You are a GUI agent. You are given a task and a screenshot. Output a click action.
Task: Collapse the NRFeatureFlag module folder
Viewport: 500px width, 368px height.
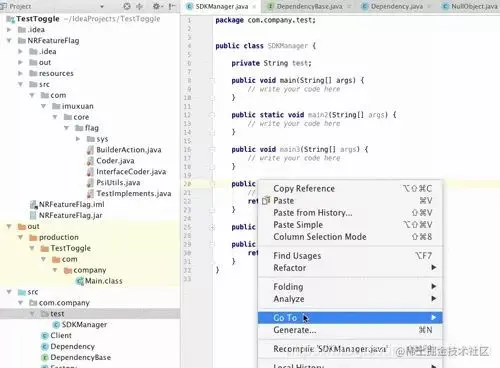(9, 41)
